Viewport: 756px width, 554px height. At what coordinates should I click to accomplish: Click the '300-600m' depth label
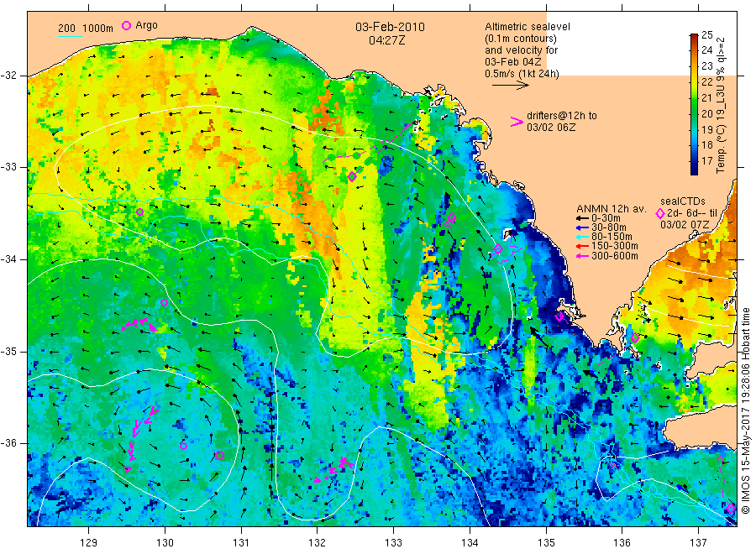pos(615,256)
